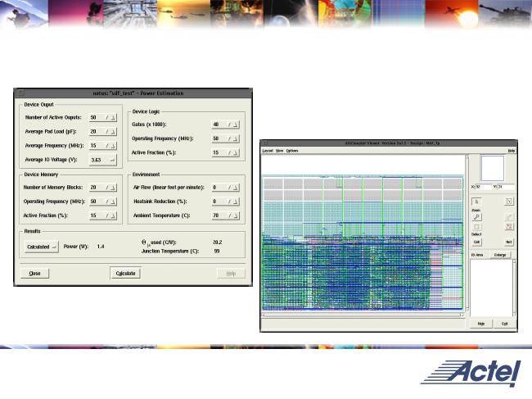
Task: Adjust the Gates (x 1000) stepper
Action: [233, 125]
